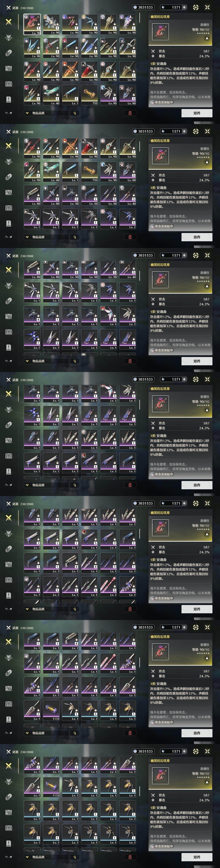Image resolution: width=220 pixels, height=868 pixels.
Task: Toggle the sort order arrows button
Action: (74, 113)
